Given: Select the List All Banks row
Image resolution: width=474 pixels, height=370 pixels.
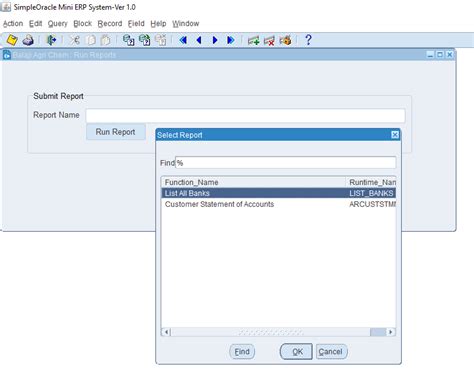Looking at the screenshot, I should coord(278,193).
